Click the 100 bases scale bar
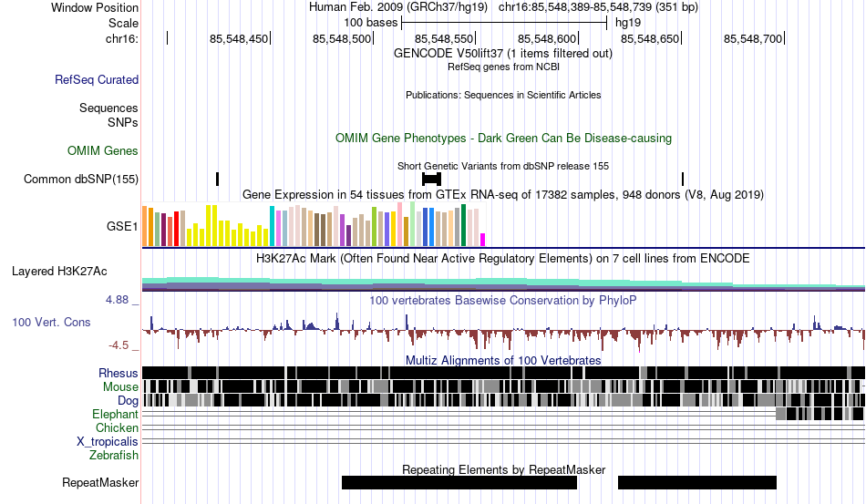 (504, 23)
